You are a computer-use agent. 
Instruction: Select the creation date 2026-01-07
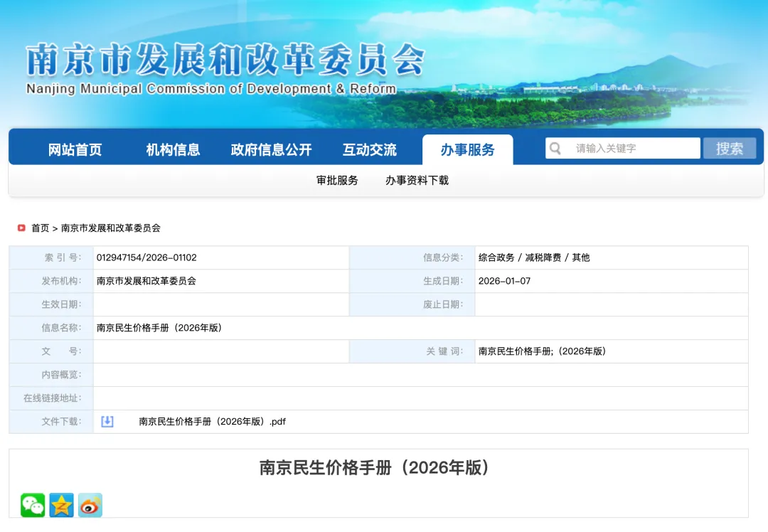pyautogui.click(x=504, y=281)
